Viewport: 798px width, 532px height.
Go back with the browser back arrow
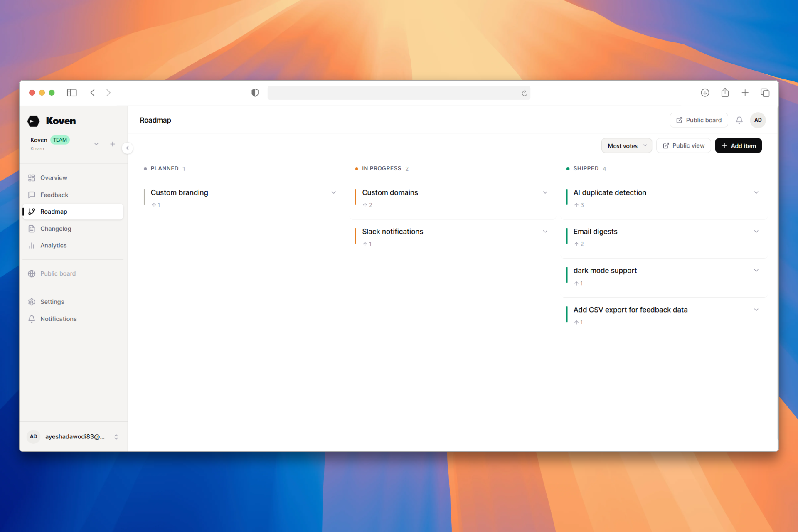click(x=93, y=93)
